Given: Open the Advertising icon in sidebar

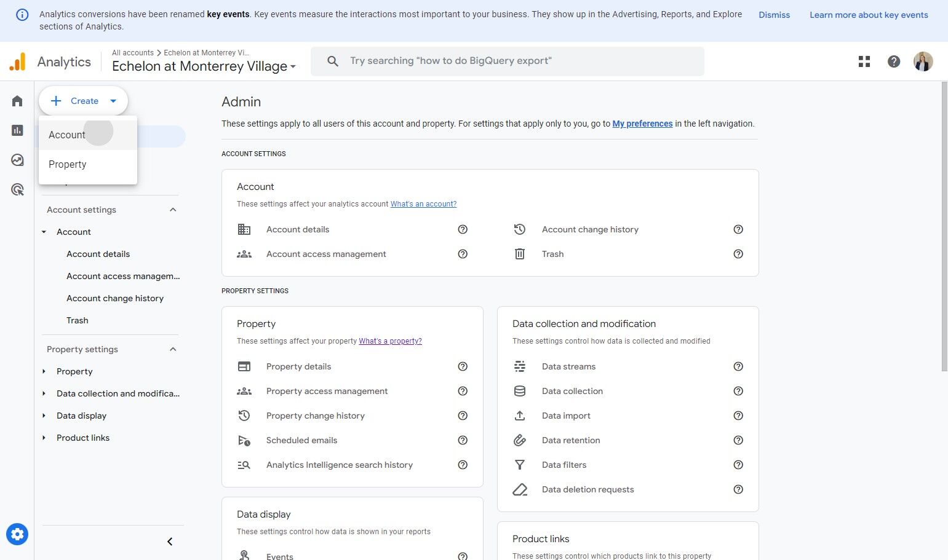Looking at the screenshot, I should point(17,189).
